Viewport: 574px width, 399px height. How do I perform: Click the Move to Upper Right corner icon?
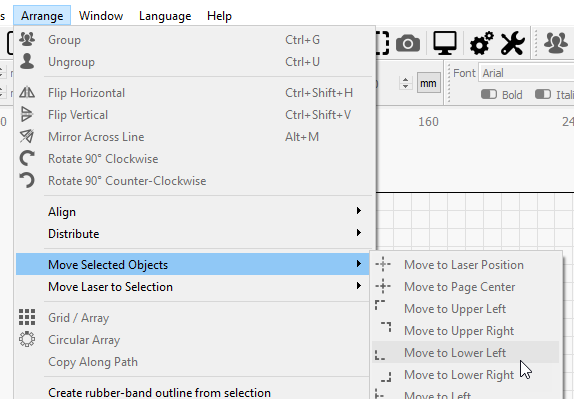[x=386, y=327]
